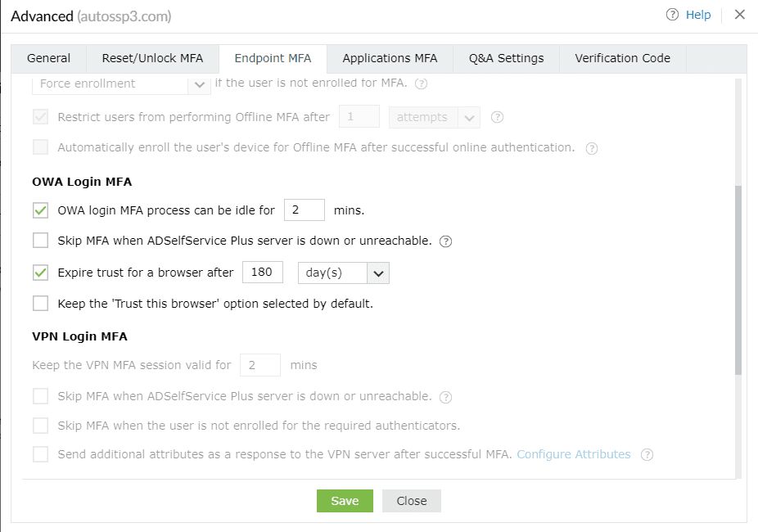Viewport: 758px width, 532px height.
Task: Expand the Force enrollment dropdown
Action: pyautogui.click(x=199, y=83)
